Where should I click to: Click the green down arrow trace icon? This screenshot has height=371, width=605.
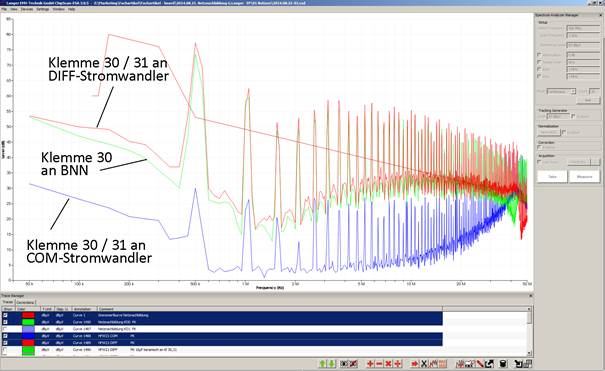tap(331, 363)
